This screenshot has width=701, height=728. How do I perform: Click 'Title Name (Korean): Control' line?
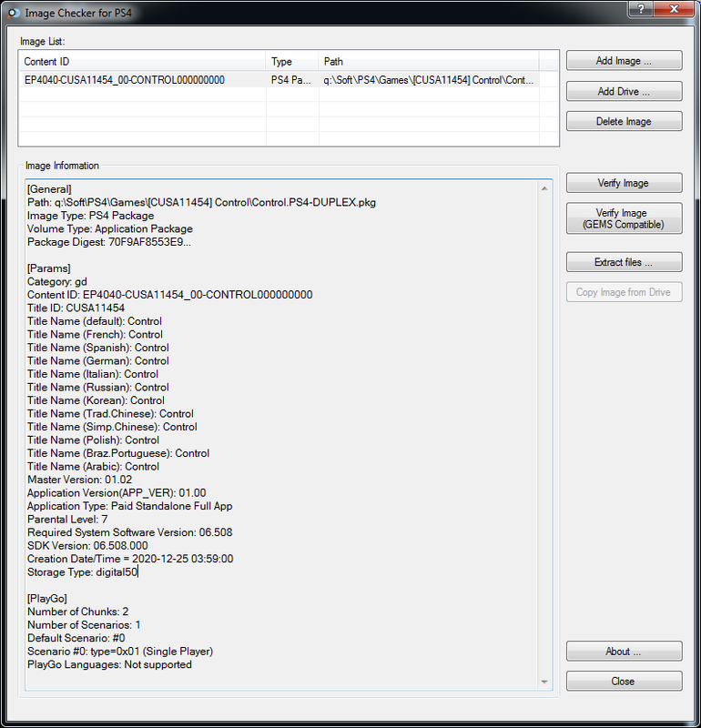click(x=97, y=400)
